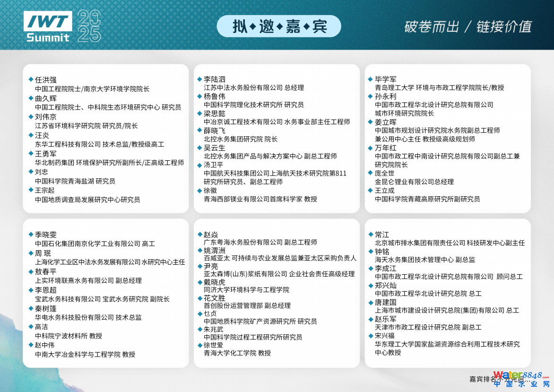
Task: Select the name 刘忠
Action: click(41, 172)
